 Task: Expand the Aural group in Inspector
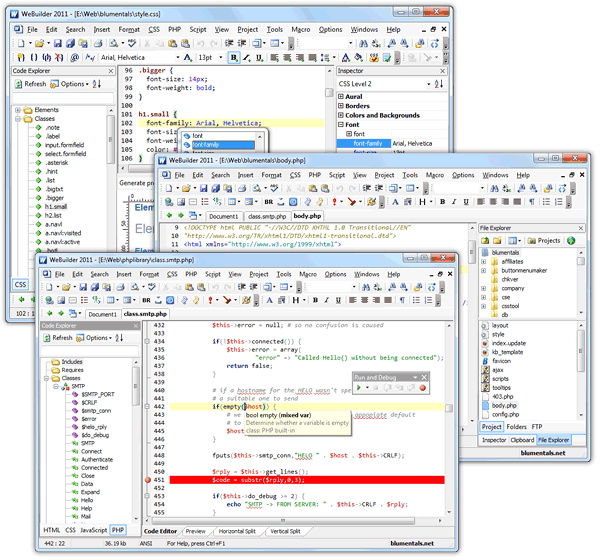click(x=340, y=97)
